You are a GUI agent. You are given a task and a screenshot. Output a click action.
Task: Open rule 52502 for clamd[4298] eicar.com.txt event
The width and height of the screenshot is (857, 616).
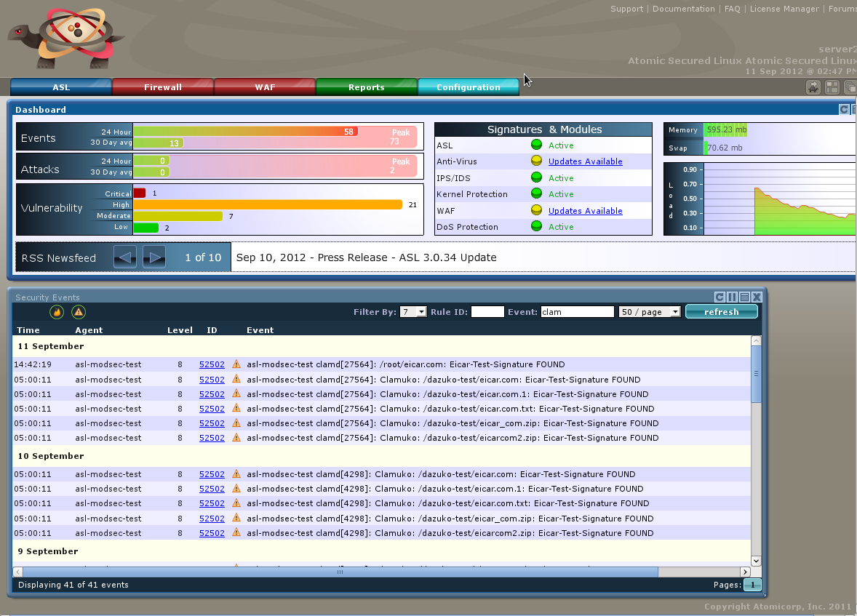click(212, 503)
